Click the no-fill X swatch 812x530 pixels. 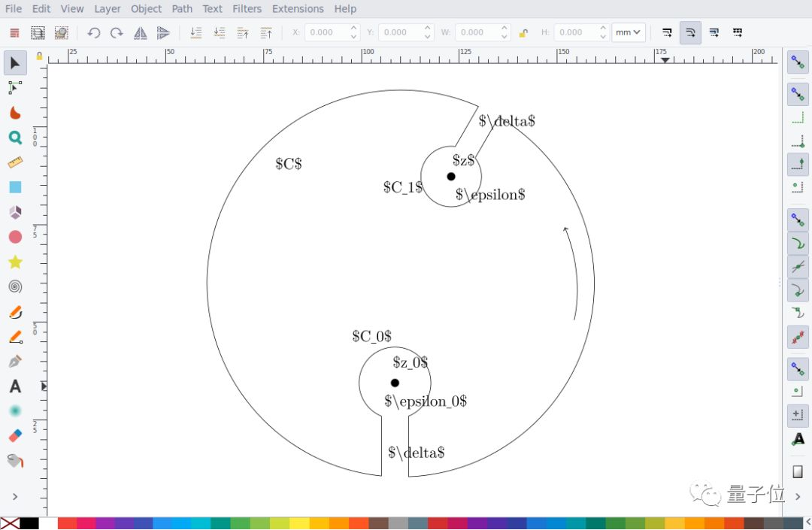pyautogui.click(x=10, y=523)
